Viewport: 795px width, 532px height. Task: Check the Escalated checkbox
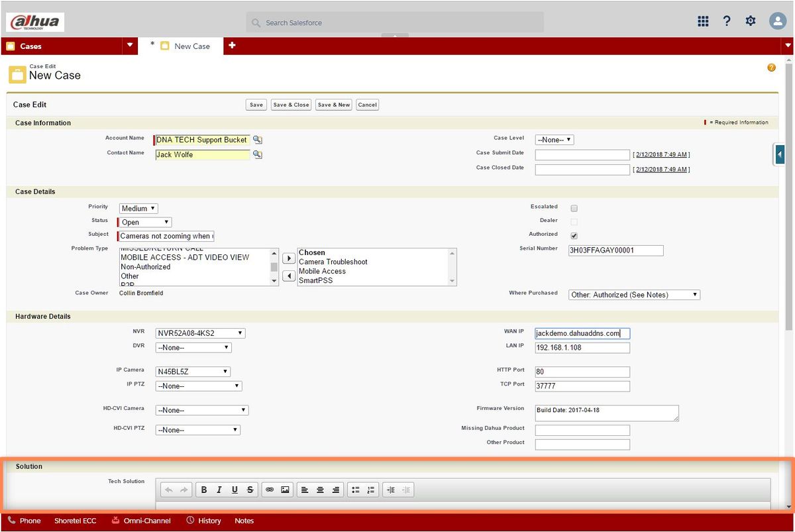tap(574, 208)
